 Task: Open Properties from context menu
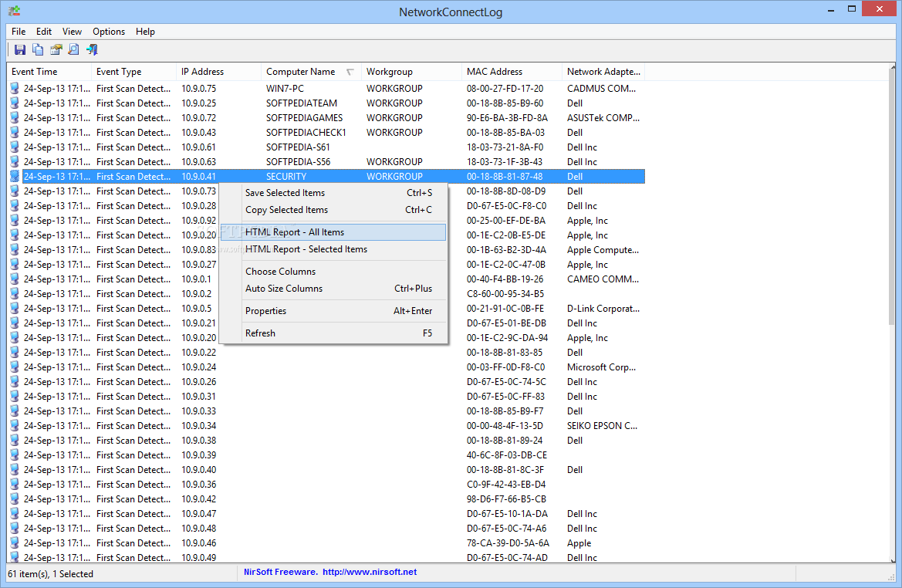pos(333,311)
